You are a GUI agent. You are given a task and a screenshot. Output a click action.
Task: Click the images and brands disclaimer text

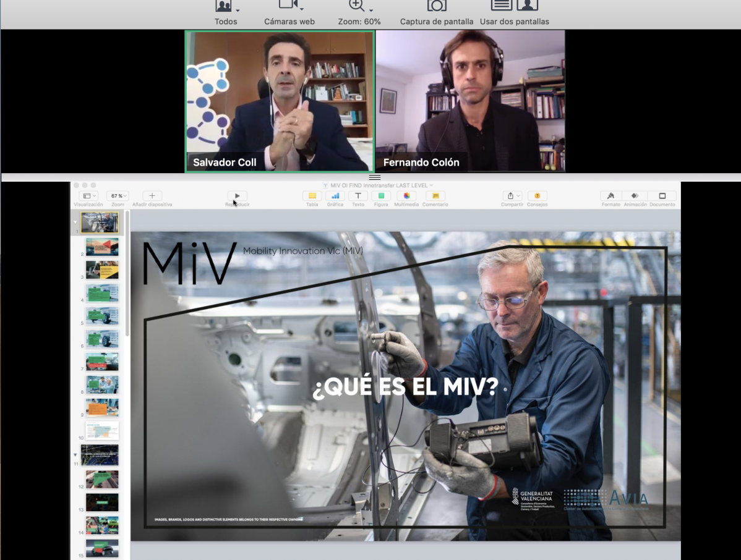(x=229, y=519)
